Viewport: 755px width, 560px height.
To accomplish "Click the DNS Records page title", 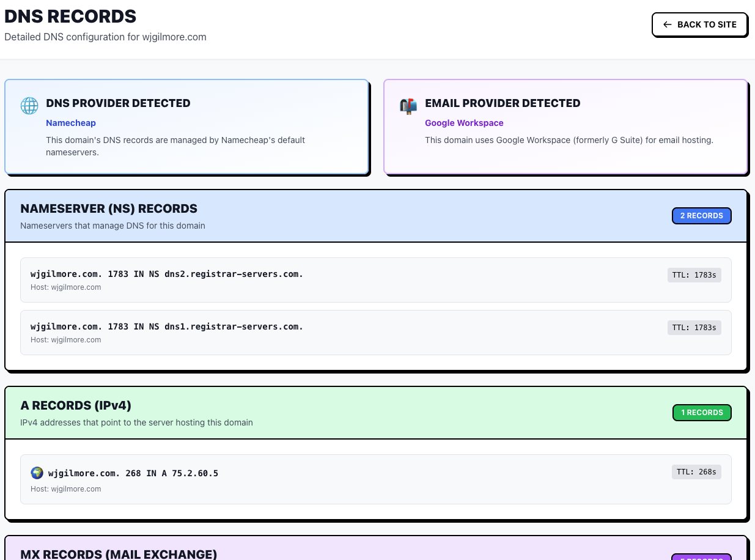I will pos(70,16).
